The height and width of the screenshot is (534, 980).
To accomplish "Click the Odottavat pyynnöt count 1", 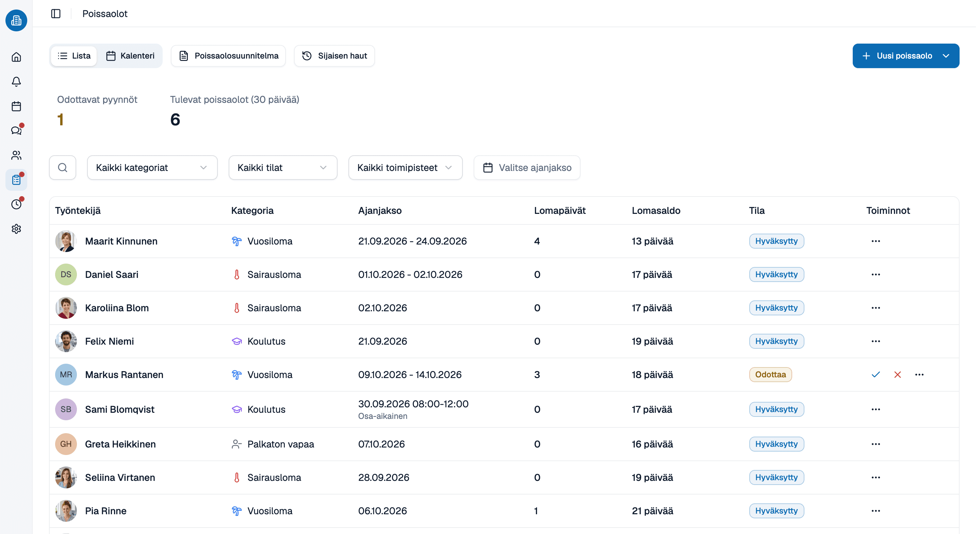I will (x=61, y=120).
